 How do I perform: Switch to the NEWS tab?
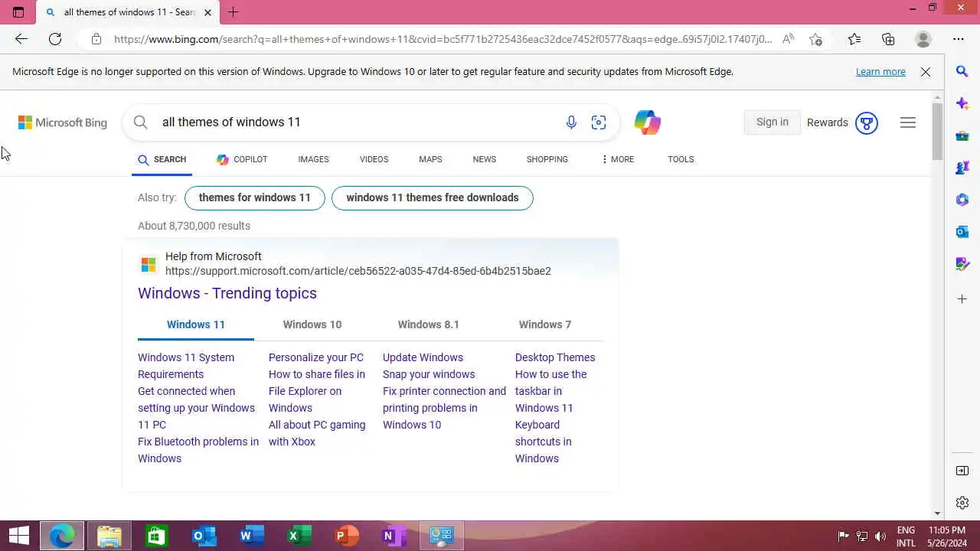[x=484, y=159]
